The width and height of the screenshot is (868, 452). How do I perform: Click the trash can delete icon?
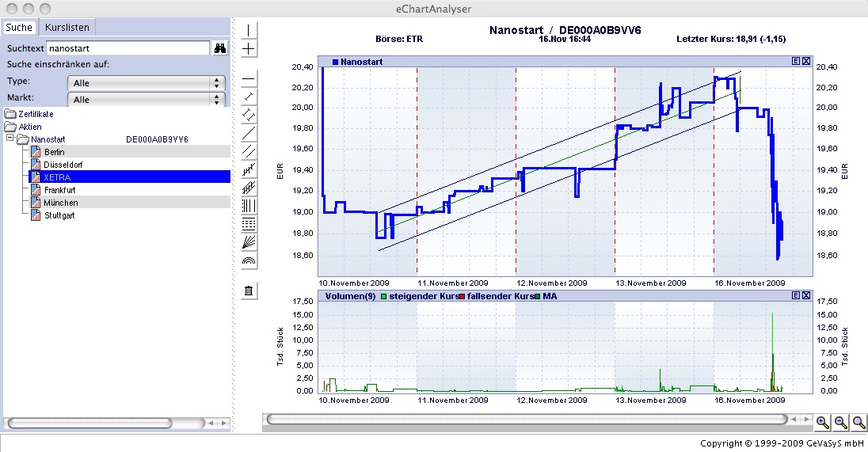point(249,291)
